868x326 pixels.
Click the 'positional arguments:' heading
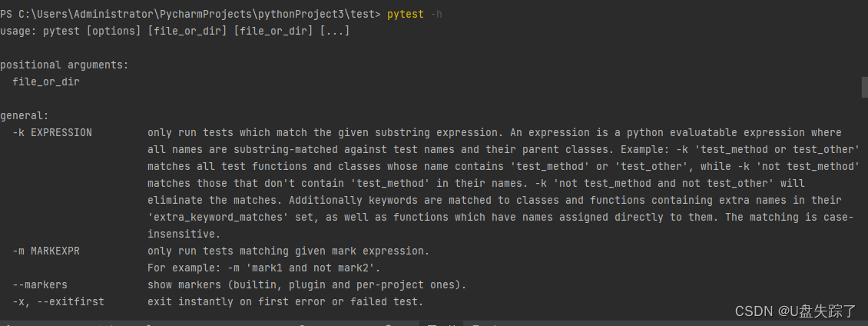[x=65, y=65]
